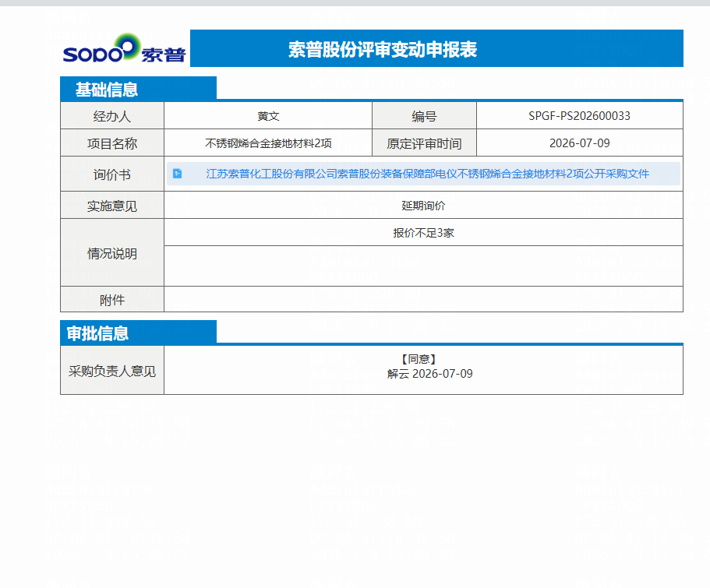The width and height of the screenshot is (710, 588).
Task: Select the number SPGF-PS202600033
Action: click(x=579, y=116)
